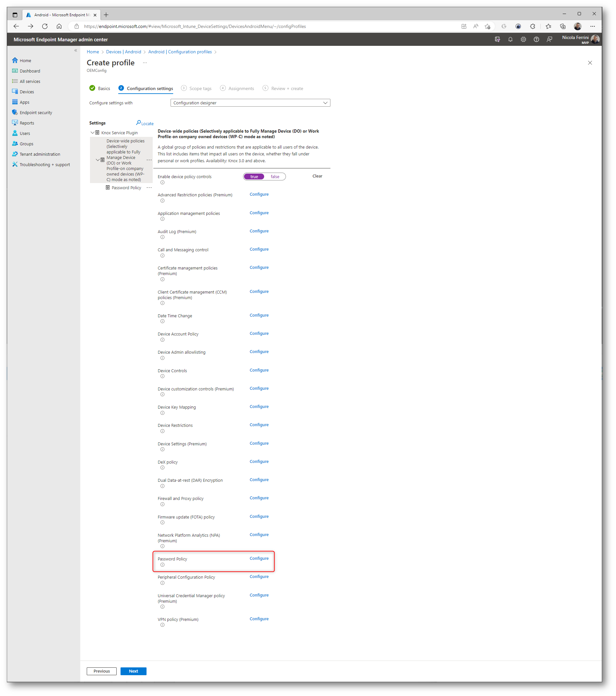Click the Previous button
This screenshot has height=696, width=616.
pos(101,671)
